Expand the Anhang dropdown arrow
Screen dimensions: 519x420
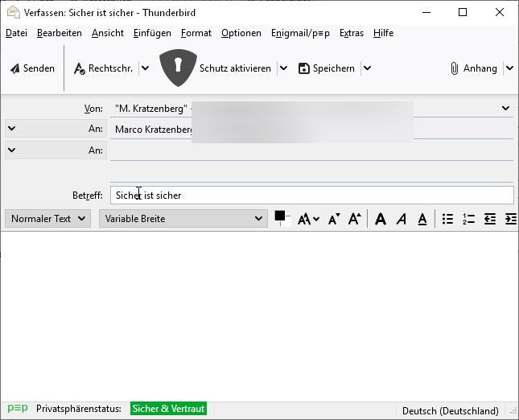[x=509, y=68]
